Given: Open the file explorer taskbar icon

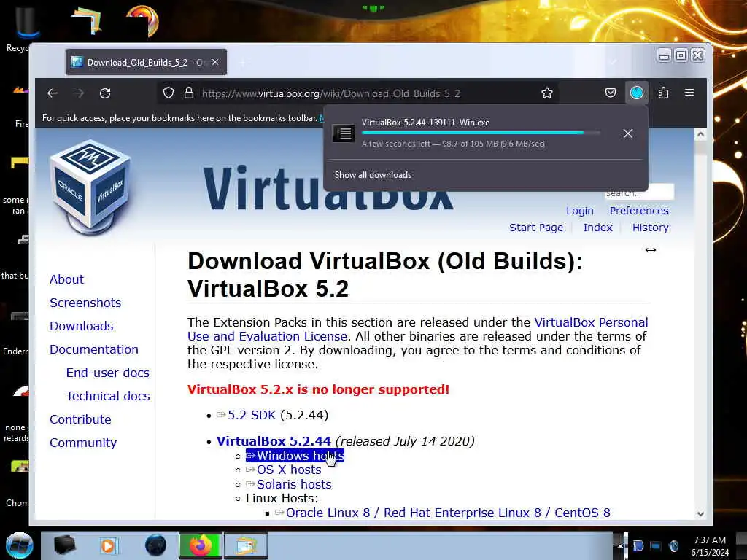Looking at the screenshot, I should (245, 545).
